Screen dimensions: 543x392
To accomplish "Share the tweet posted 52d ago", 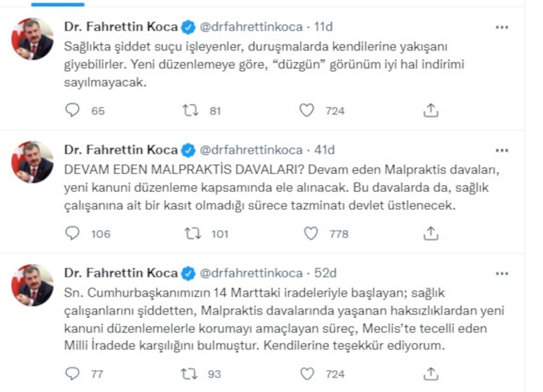I will (x=431, y=374).
